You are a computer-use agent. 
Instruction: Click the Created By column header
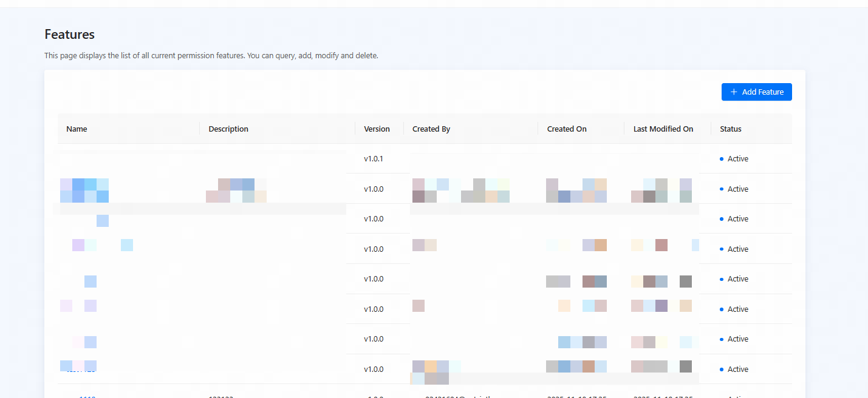tap(431, 129)
